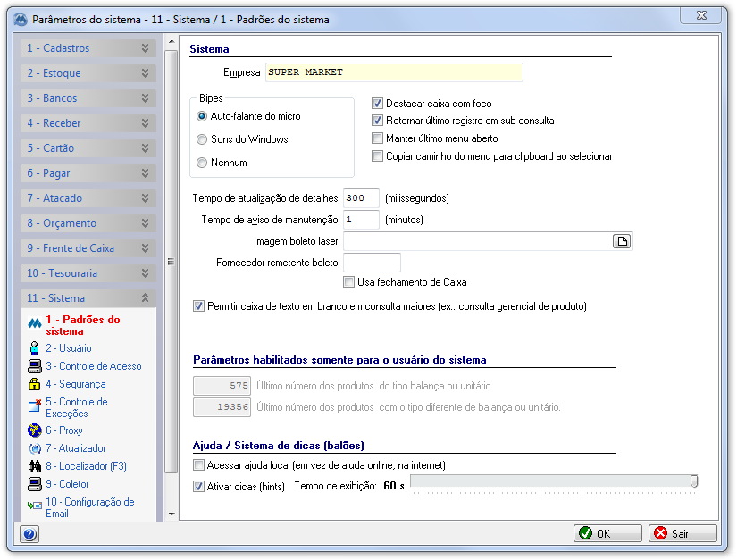Expand the 5 - Cartão section
This screenshot has height=560, width=737.
pyautogui.click(x=88, y=148)
